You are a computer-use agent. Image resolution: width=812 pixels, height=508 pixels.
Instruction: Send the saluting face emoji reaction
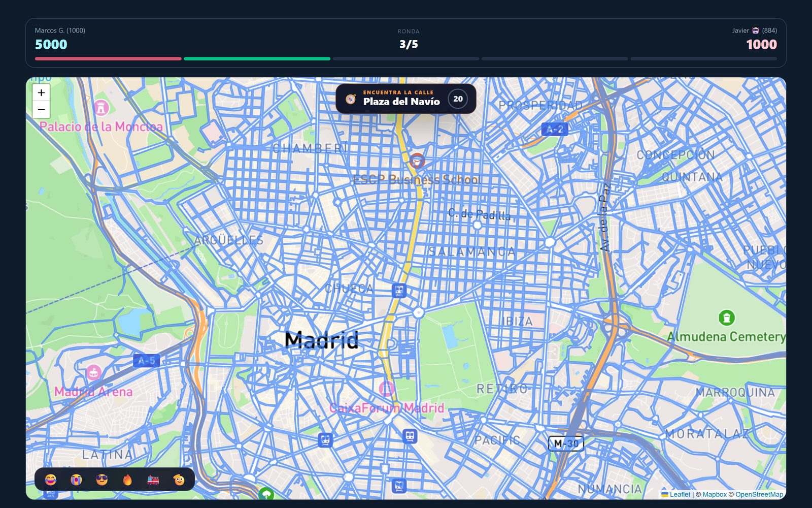(x=179, y=480)
